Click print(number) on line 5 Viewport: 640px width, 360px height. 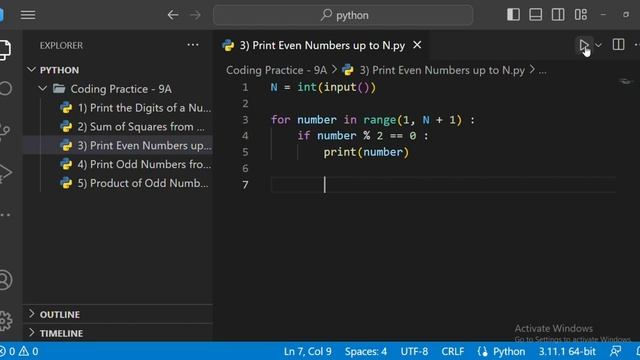366,152
